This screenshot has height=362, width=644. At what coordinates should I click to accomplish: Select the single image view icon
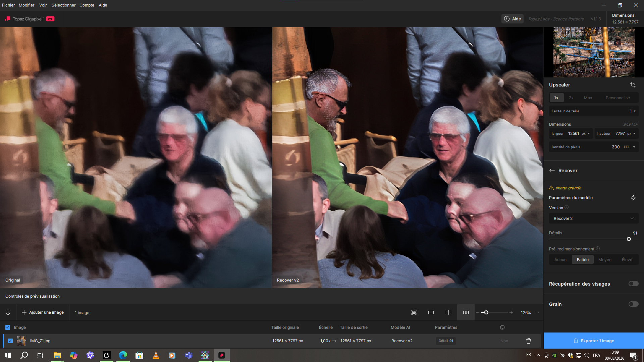[431, 312]
